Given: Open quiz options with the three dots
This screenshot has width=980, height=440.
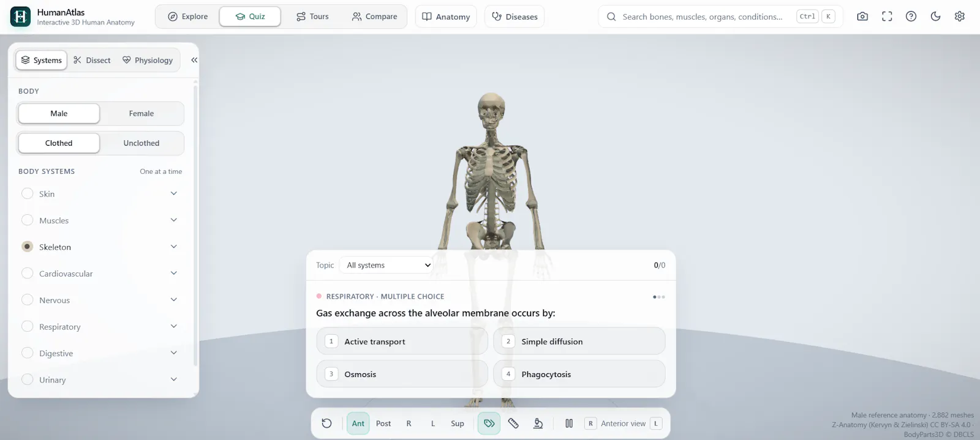Looking at the screenshot, I should [658, 297].
